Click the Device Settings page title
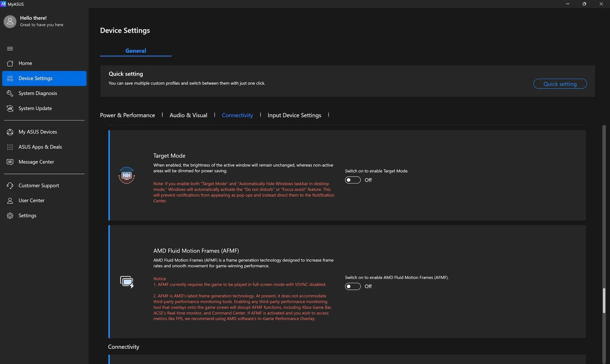Viewport: 610px width, 364px height. coord(125,30)
